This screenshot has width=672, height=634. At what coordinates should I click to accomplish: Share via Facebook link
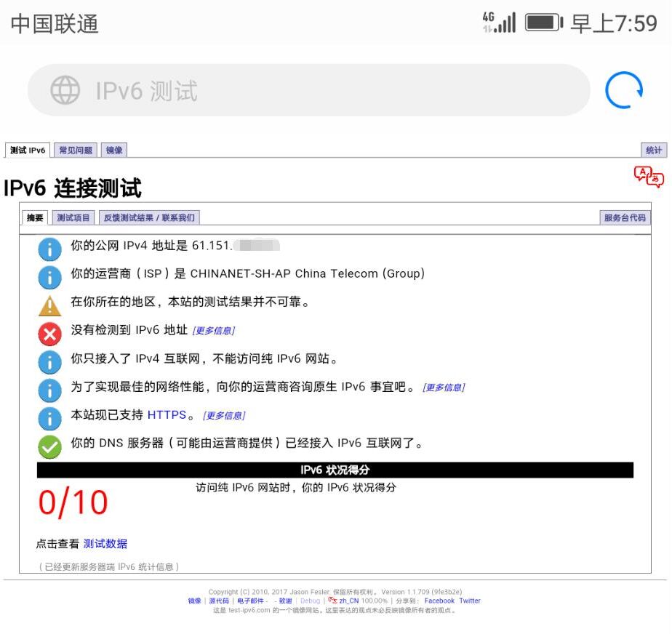pyautogui.click(x=439, y=601)
